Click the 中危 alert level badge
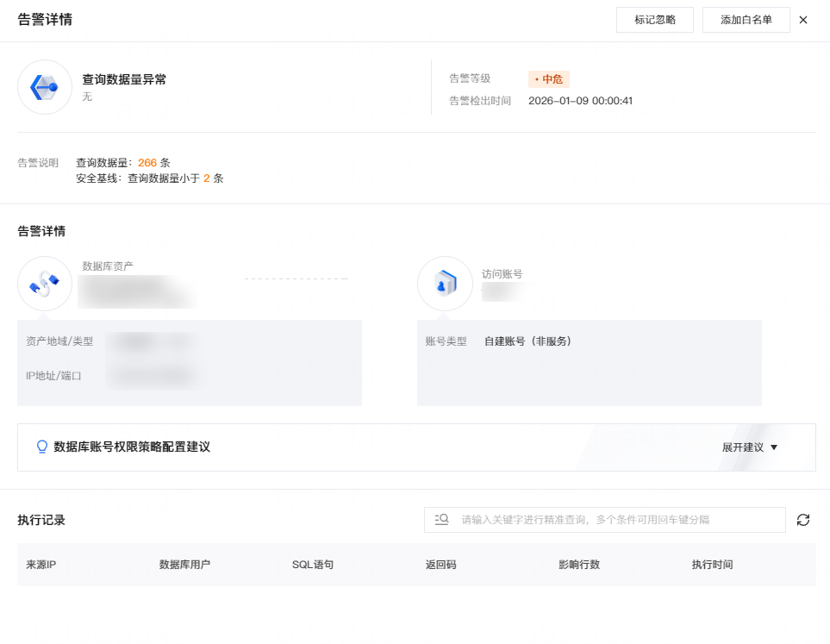Screen dimensions: 830x644 click(549, 79)
